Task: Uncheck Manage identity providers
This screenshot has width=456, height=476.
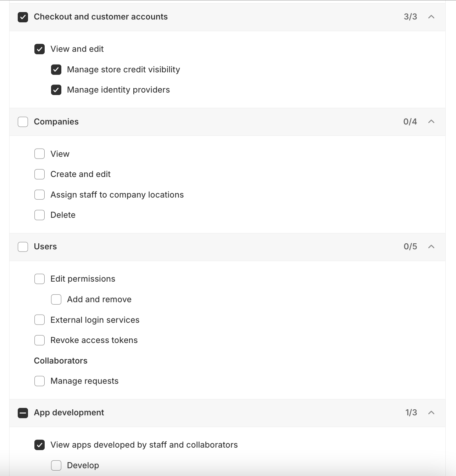Action: 56,90
